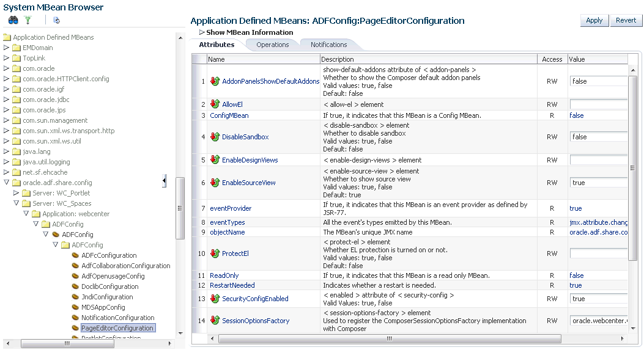
Task: Switch to the Operations tab
Action: (273, 45)
